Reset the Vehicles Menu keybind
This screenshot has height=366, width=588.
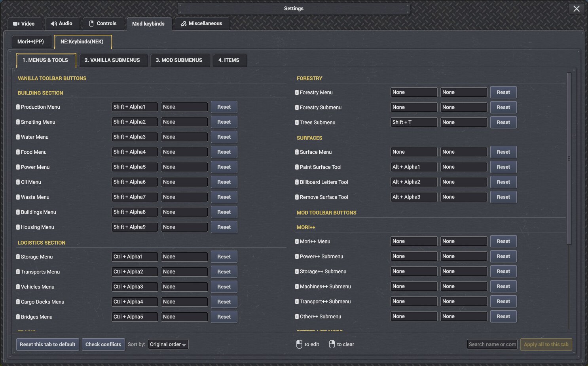pos(224,287)
